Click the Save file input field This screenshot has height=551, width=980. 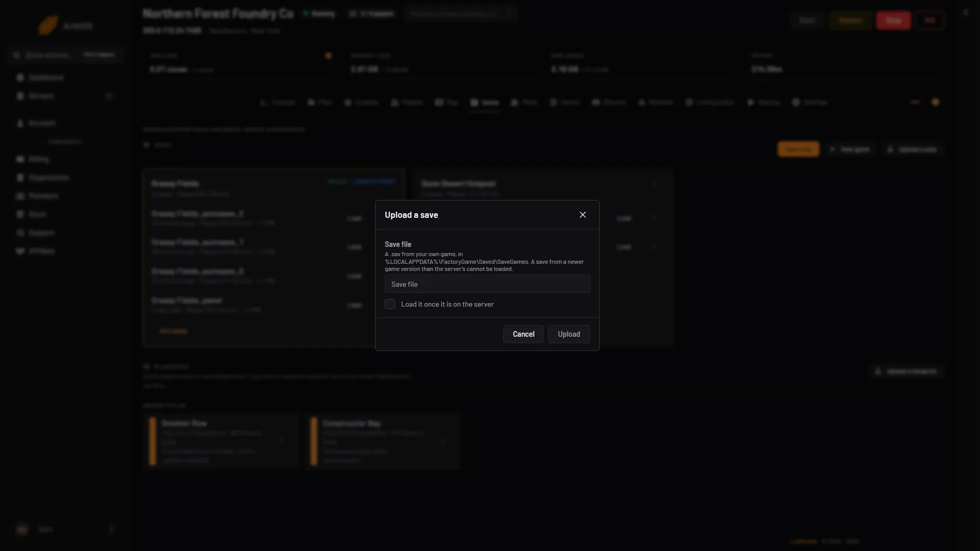pyautogui.click(x=487, y=284)
